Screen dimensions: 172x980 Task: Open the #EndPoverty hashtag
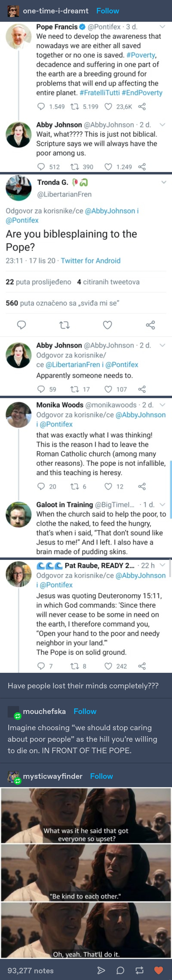coord(142,92)
